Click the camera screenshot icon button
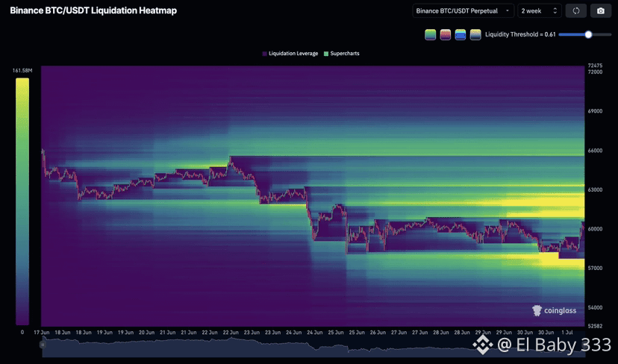This screenshot has width=618, height=364. pyautogui.click(x=600, y=11)
